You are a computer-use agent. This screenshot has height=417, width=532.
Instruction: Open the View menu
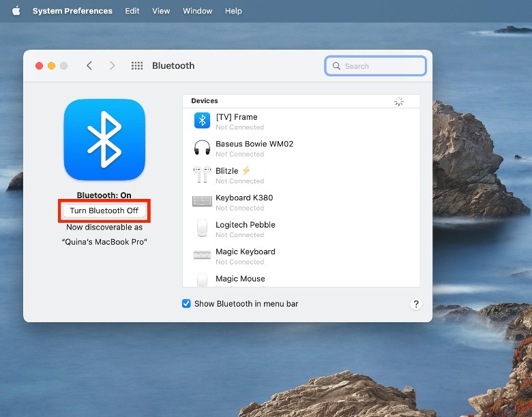click(x=161, y=11)
